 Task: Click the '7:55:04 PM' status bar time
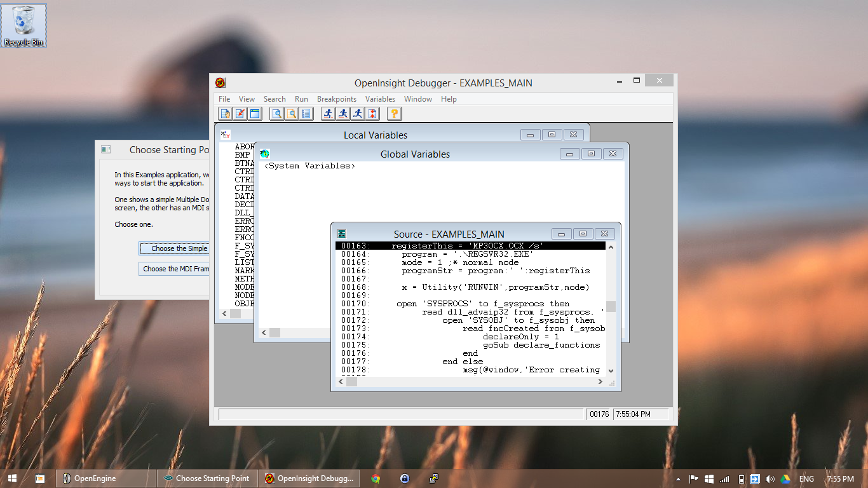click(x=641, y=414)
